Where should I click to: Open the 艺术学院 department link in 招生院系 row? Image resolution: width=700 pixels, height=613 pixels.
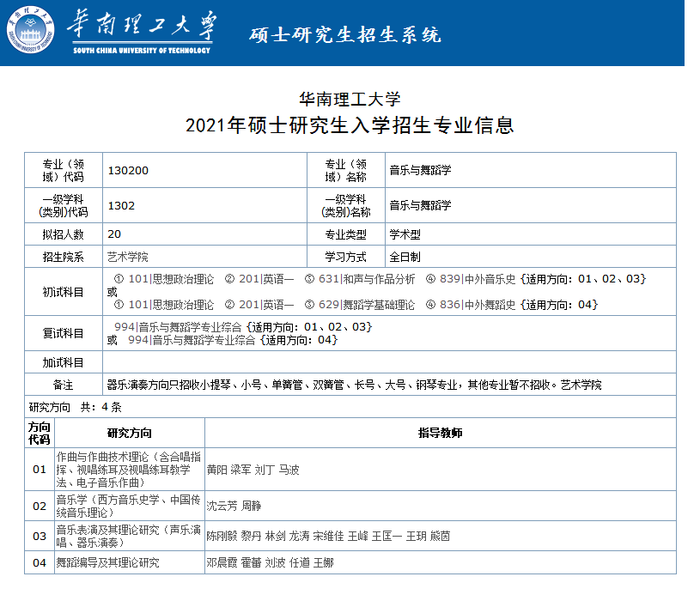[x=128, y=257]
